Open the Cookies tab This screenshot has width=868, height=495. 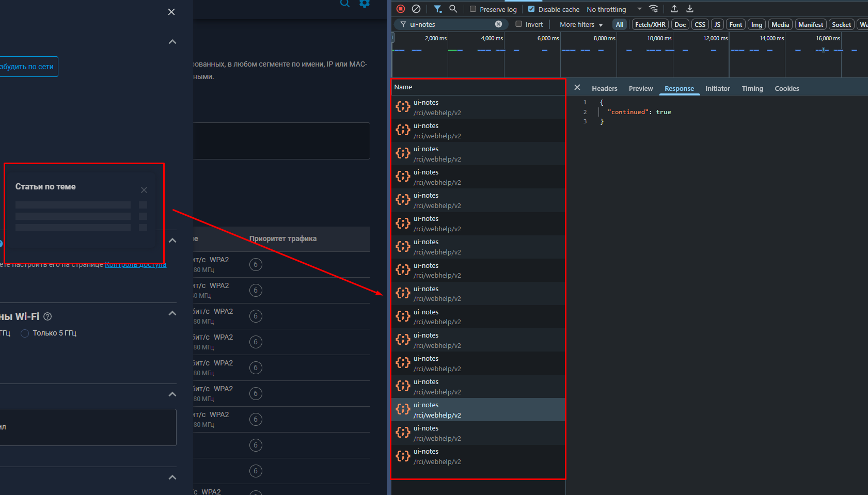(x=787, y=88)
